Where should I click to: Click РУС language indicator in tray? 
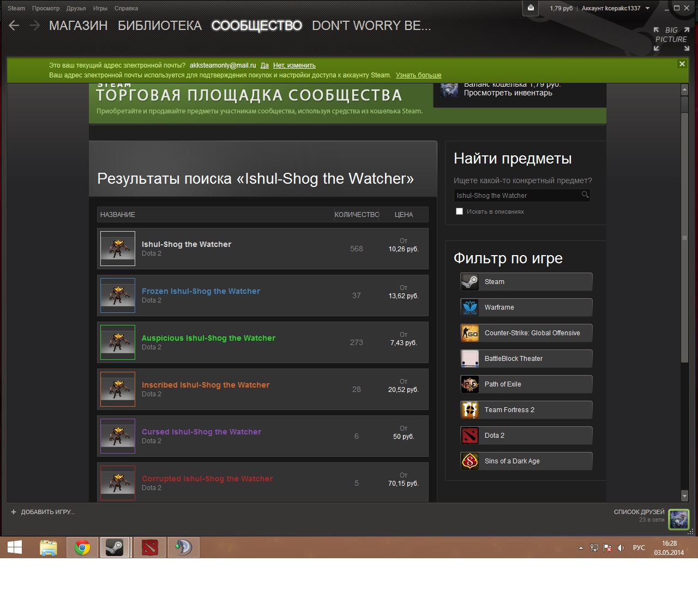pos(639,548)
